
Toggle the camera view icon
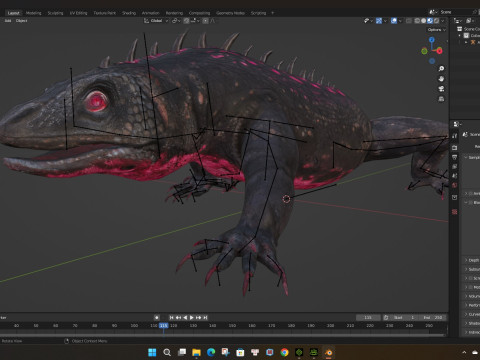point(441,89)
